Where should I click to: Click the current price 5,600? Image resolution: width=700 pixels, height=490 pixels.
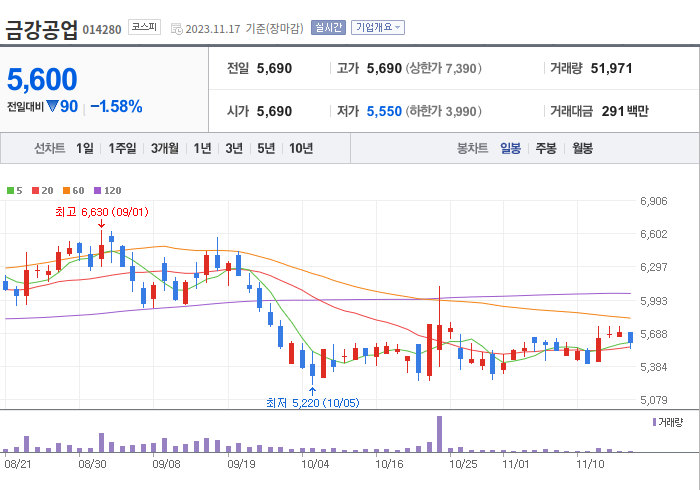42,79
